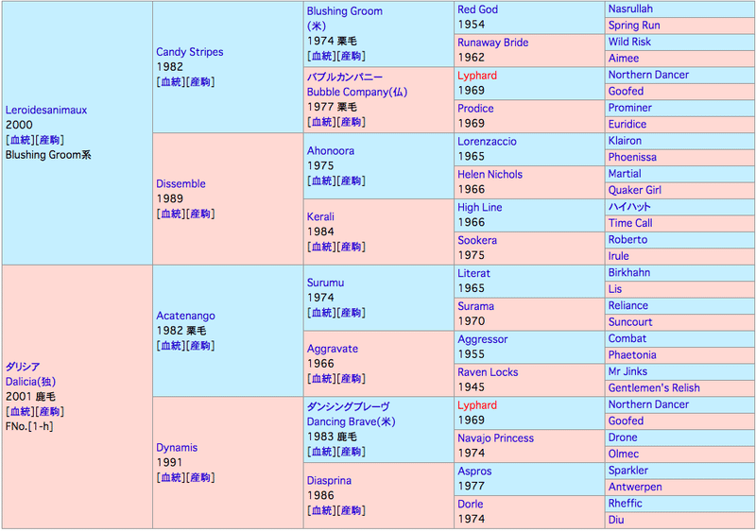
Task: Open the Prodice link
Action: click(x=475, y=108)
